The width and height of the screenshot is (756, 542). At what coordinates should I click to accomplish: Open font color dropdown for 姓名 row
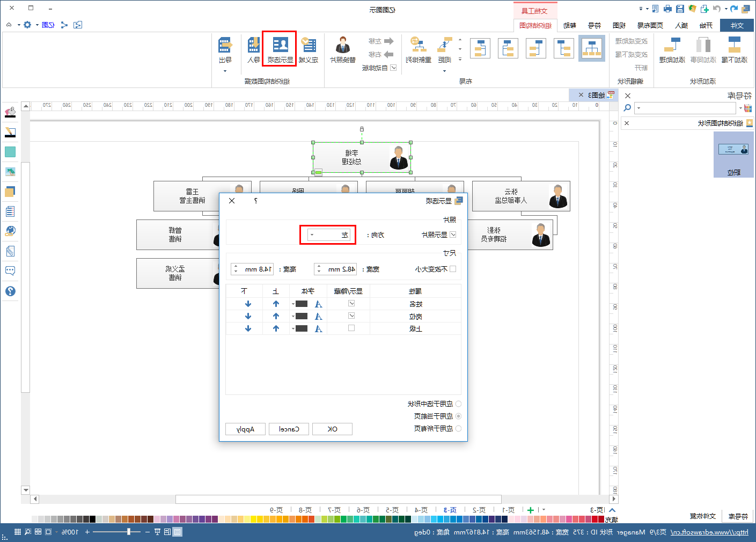pos(293,304)
